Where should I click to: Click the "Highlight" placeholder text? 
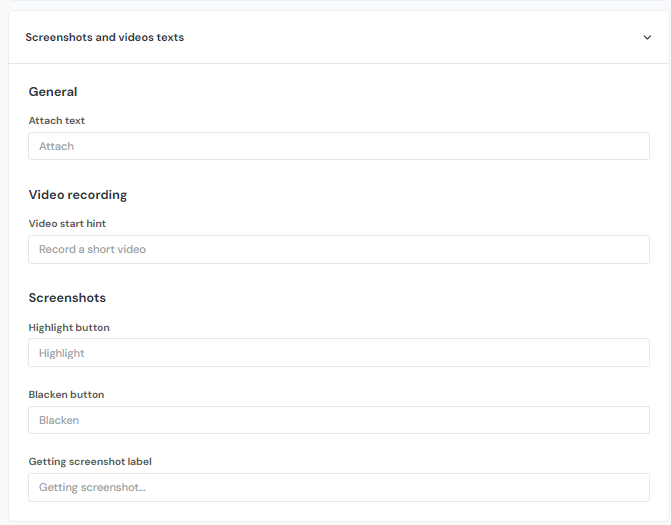[x=62, y=354]
